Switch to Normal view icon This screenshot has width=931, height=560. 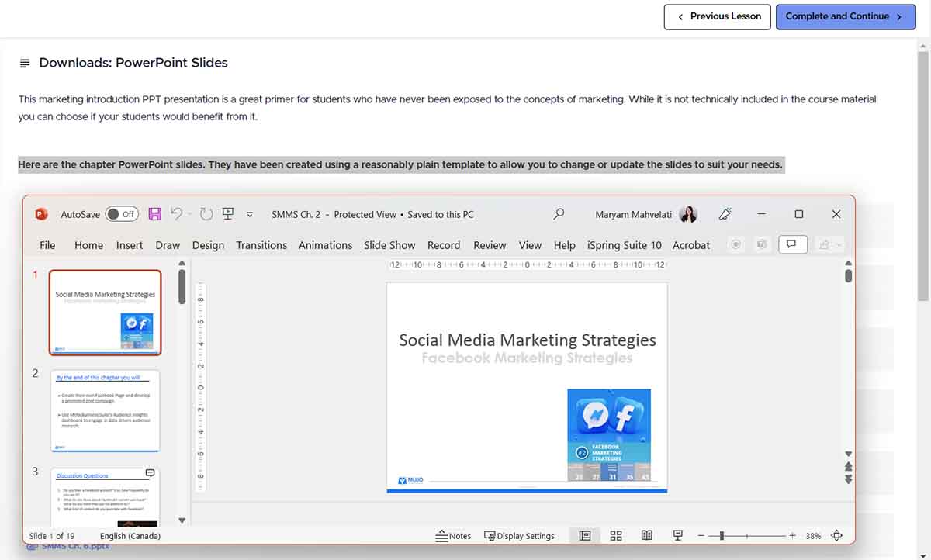(x=585, y=535)
